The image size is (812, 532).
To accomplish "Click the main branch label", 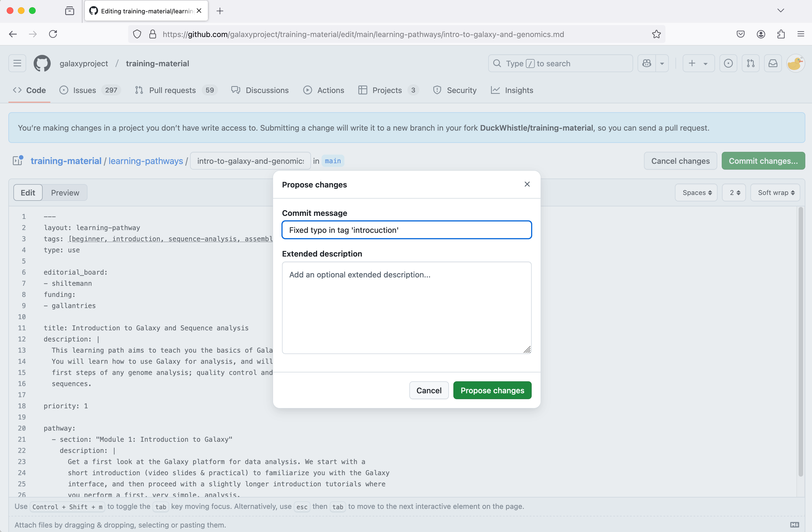I will point(333,161).
